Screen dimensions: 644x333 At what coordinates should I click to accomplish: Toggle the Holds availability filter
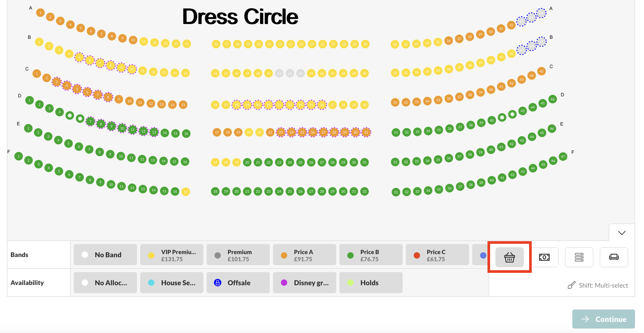[x=371, y=283]
